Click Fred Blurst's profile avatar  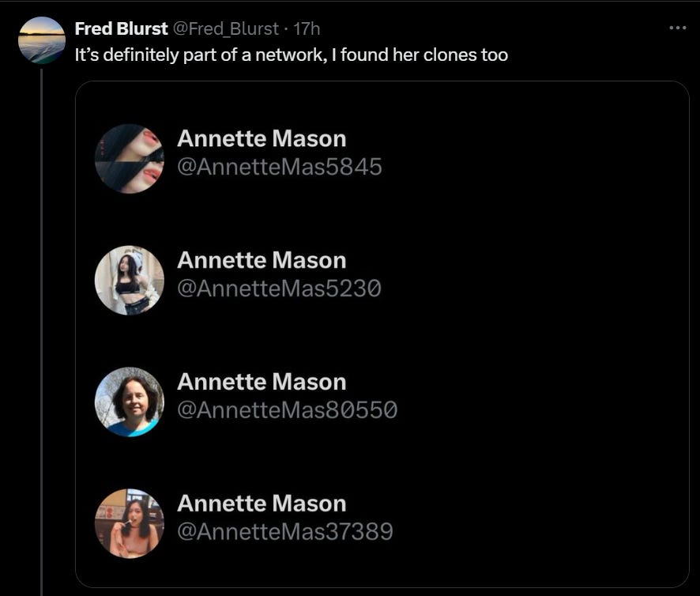(42, 40)
